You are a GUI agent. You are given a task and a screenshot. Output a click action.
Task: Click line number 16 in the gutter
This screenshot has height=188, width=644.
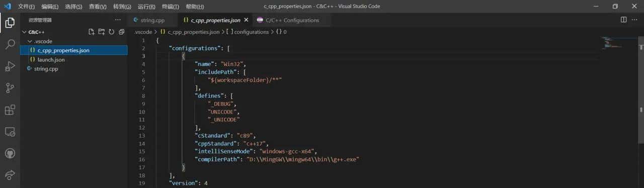point(142,159)
